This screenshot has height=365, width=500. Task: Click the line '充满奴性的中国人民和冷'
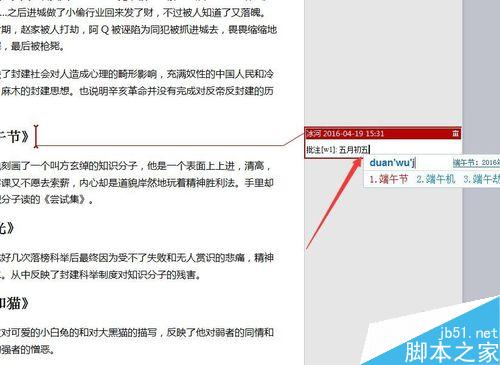pyautogui.click(x=137, y=74)
